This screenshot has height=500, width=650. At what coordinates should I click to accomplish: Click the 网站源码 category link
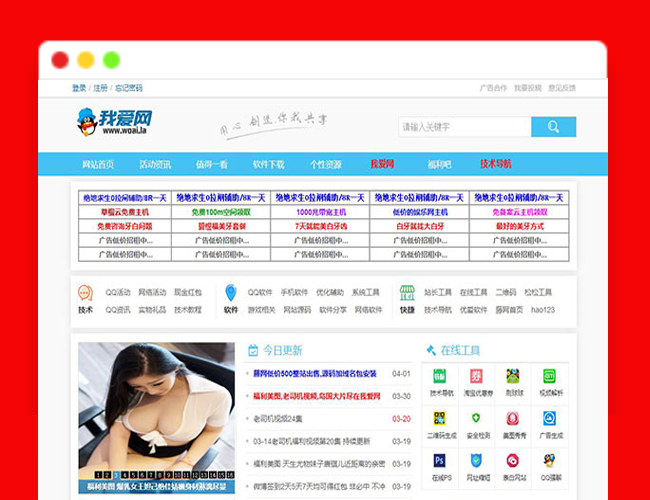point(297,310)
